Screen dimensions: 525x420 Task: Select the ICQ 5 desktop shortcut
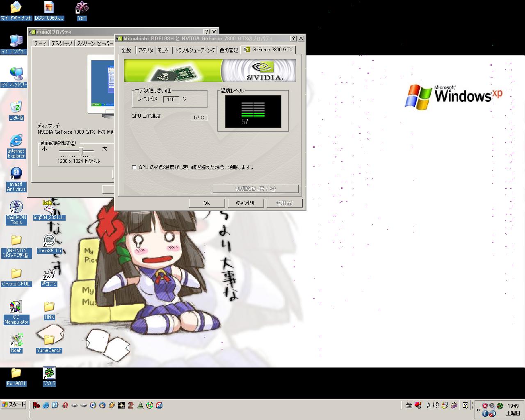[49, 376]
